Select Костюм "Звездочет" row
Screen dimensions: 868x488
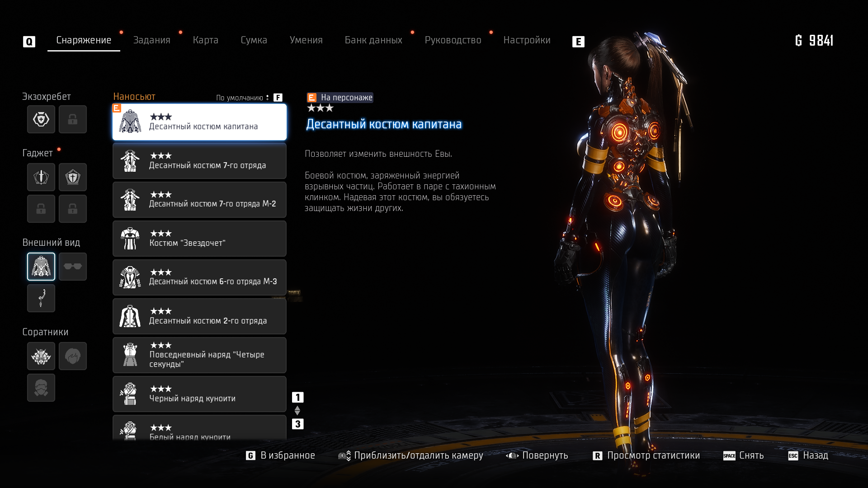tap(199, 239)
